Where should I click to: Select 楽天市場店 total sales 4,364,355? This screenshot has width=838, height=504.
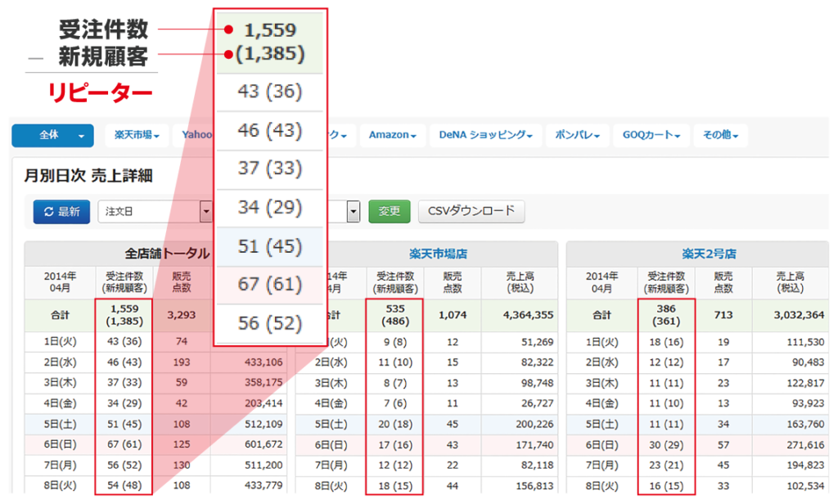(x=528, y=315)
